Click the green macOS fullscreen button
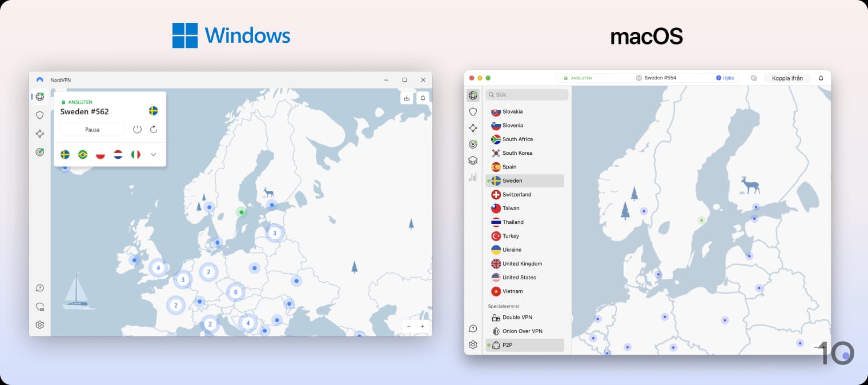Image resolution: width=868 pixels, height=385 pixels. 488,78
